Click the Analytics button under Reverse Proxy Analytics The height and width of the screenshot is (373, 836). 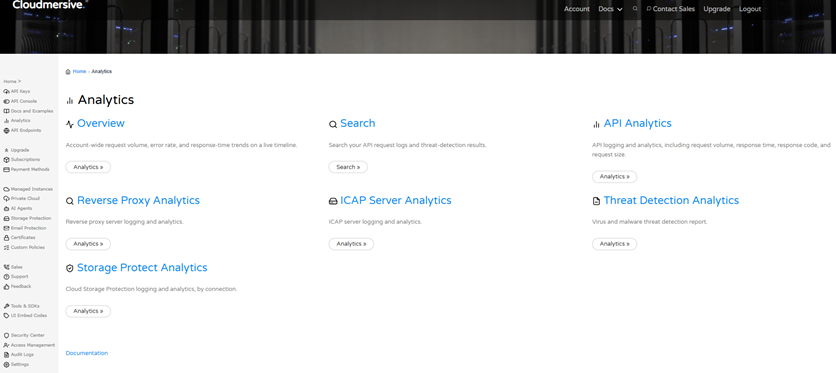(x=88, y=244)
